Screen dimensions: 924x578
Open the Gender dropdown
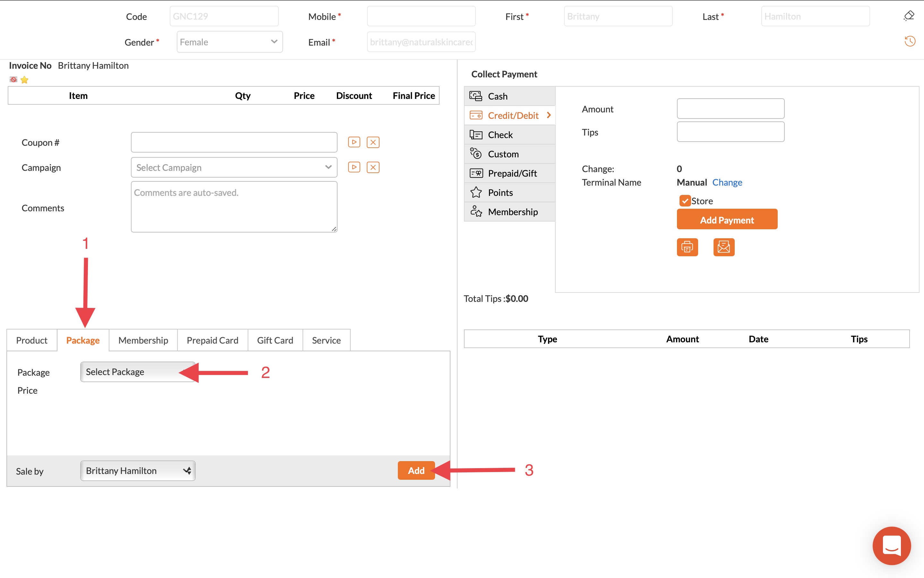coord(229,42)
